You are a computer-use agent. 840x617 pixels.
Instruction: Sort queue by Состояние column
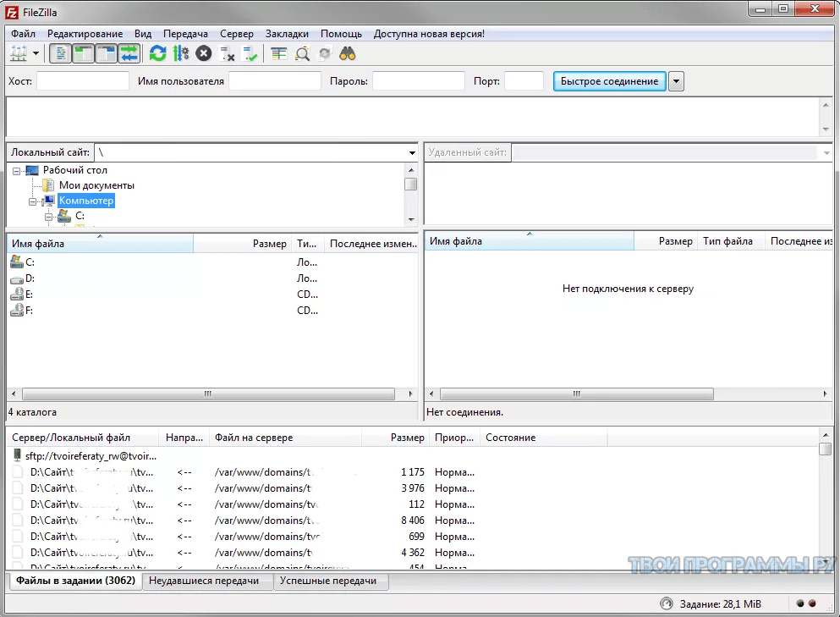click(x=543, y=438)
